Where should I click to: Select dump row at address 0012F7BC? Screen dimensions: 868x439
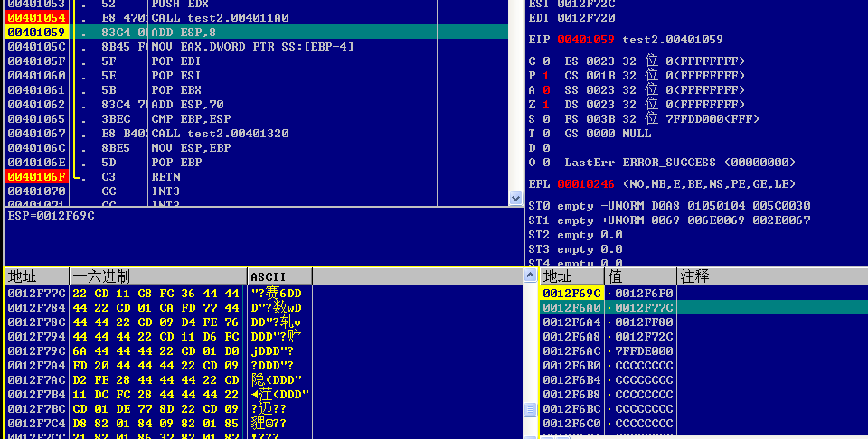pos(159,408)
